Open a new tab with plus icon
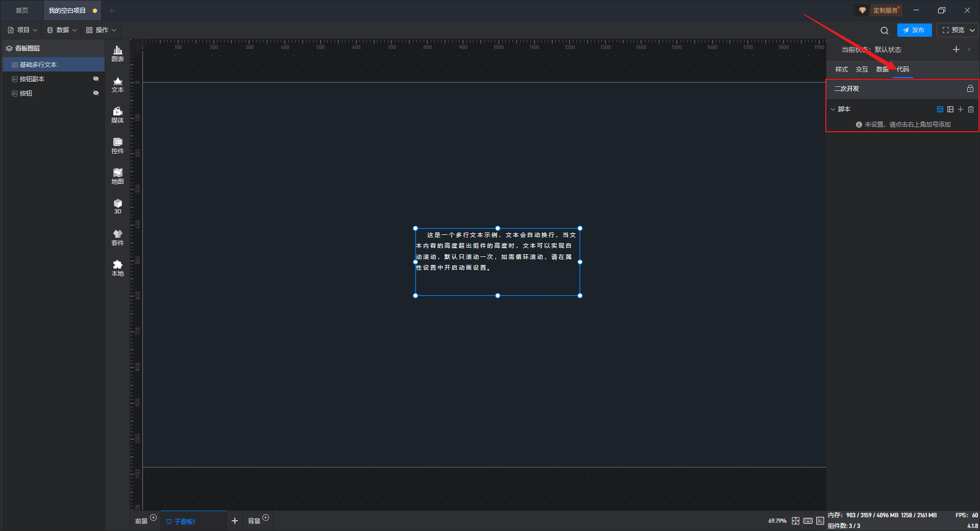The width and height of the screenshot is (980, 531). click(x=112, y=11)
